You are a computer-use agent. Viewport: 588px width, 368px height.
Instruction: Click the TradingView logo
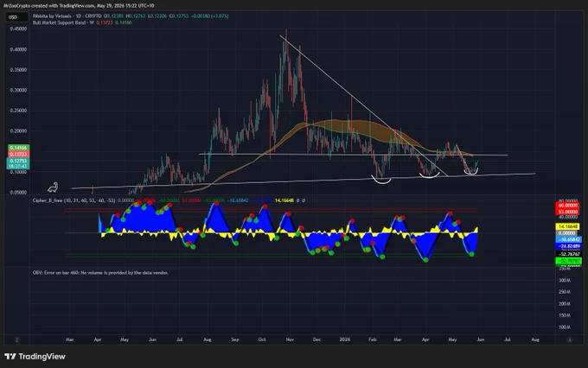coord(35,357)
